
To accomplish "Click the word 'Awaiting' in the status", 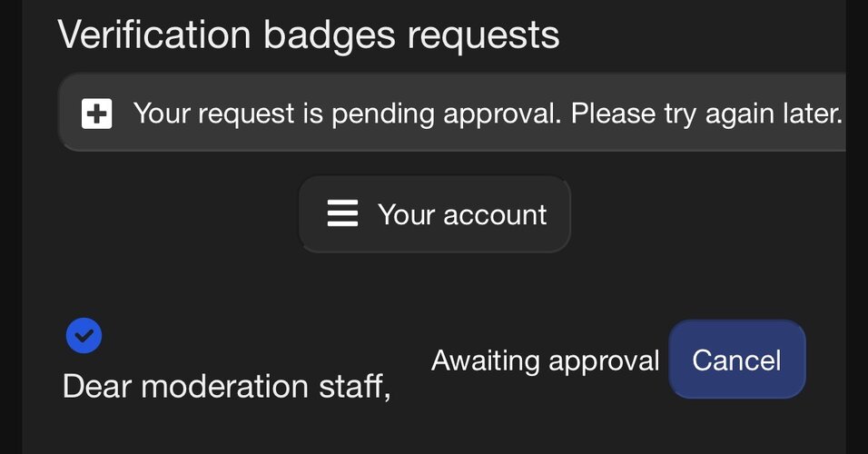I will 487,360.
